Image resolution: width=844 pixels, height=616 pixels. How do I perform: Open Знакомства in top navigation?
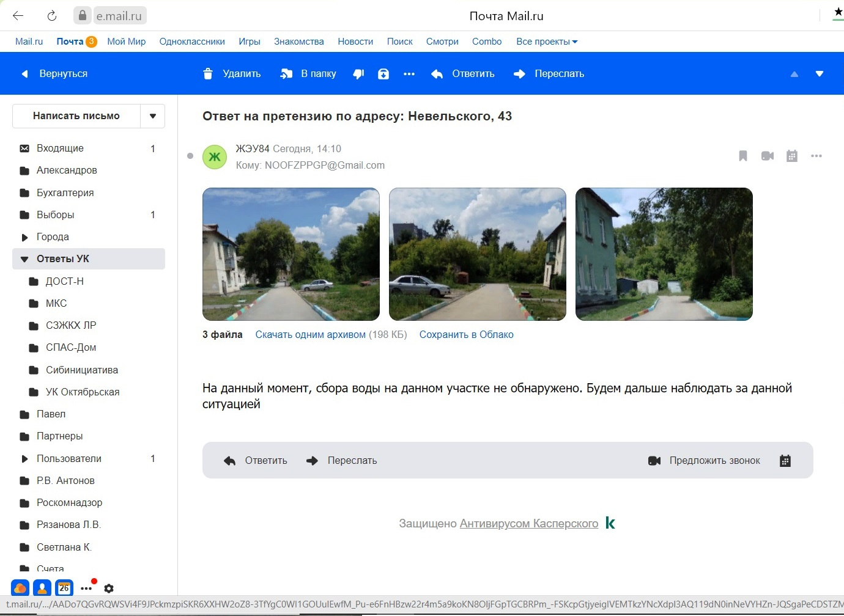[299, 42]
